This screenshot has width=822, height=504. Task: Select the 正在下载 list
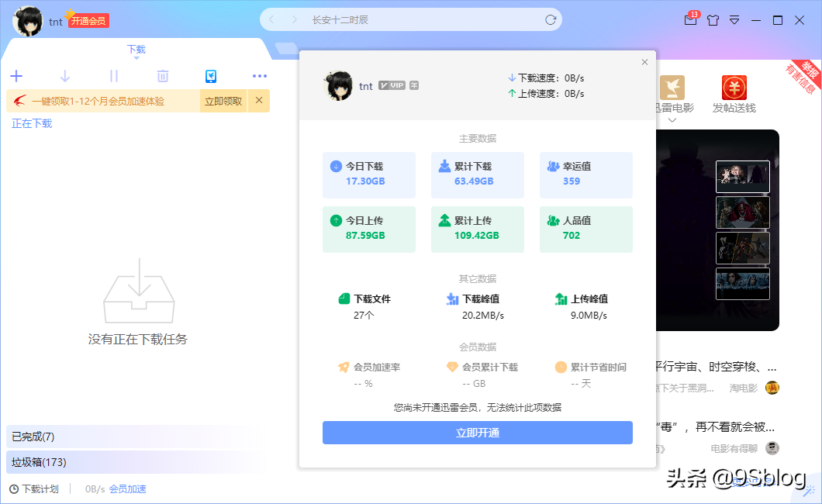click(x=32, y=123)
